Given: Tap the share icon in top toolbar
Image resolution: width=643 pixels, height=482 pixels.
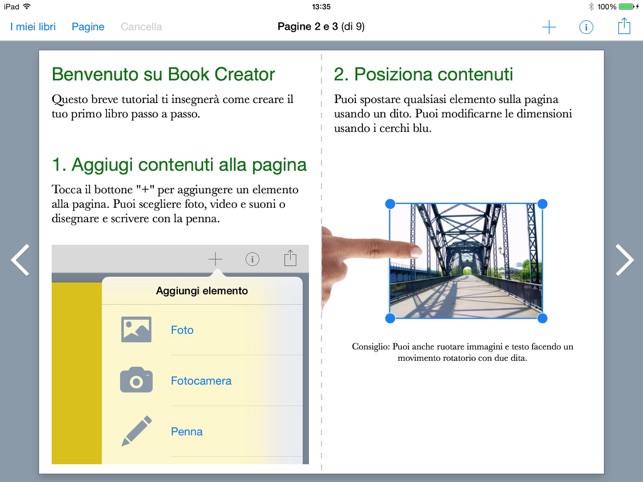Looking at the screenshot, I should click(624, 26).
